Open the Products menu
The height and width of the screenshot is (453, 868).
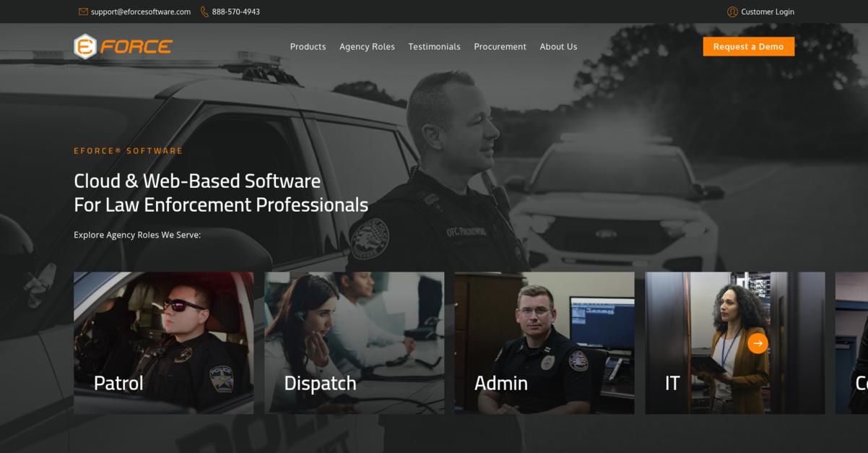click(308, 46)
